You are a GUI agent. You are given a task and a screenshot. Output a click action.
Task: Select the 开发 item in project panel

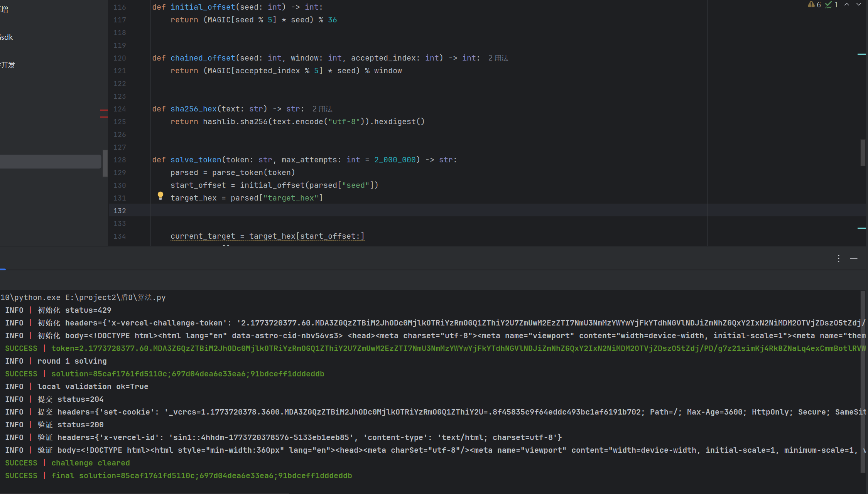(x=8, y=65)
